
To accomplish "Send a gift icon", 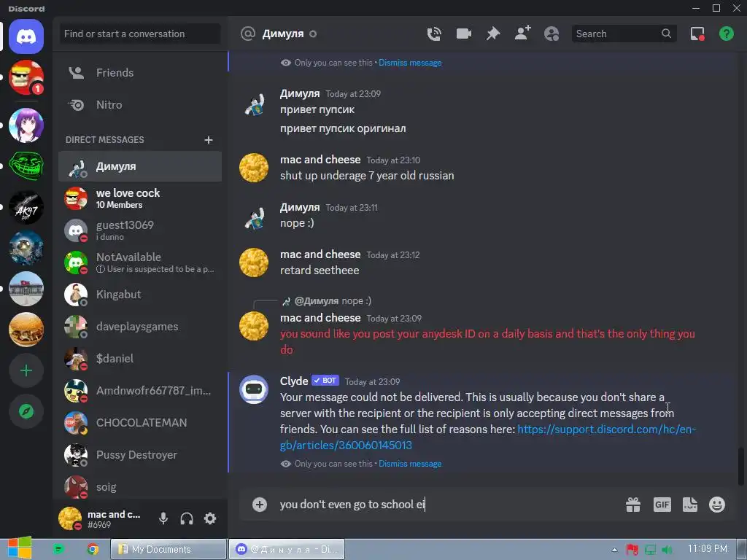I will (633, 505).
